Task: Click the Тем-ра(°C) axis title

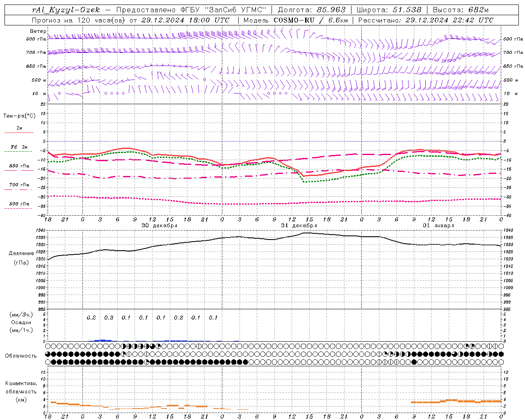Action: (19, 116)
